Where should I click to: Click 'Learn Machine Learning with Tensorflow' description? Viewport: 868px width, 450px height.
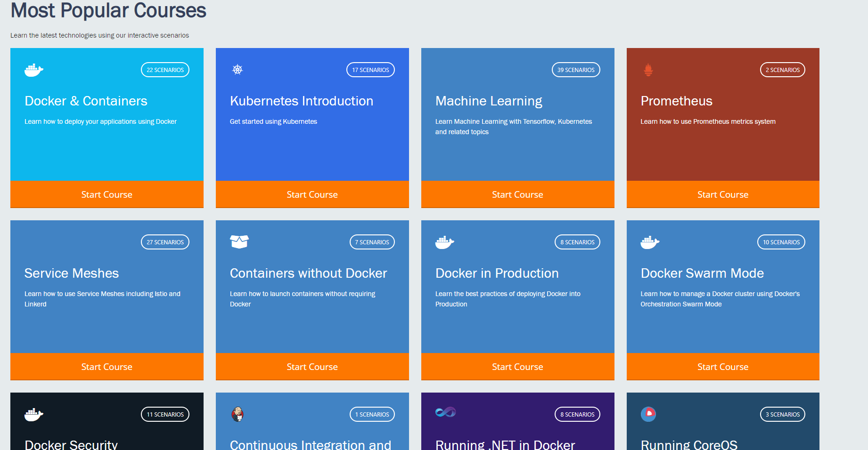click(x=514, y=127)
